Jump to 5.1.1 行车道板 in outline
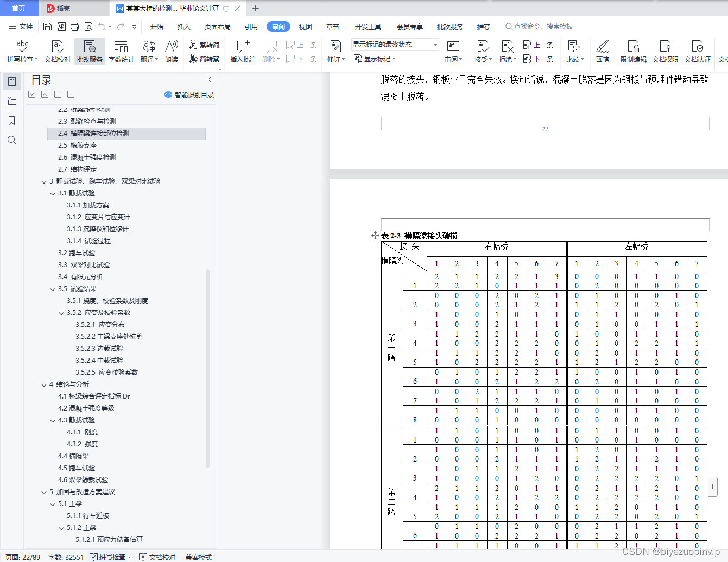Screen dimensions: 728x562 (88, 516)
